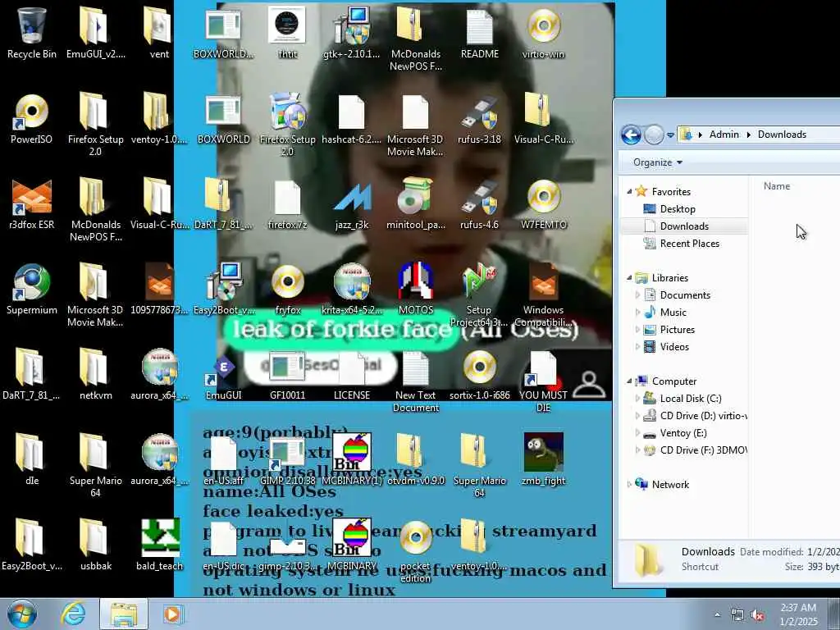Click the muted volume tray icon

coord(757,615)
